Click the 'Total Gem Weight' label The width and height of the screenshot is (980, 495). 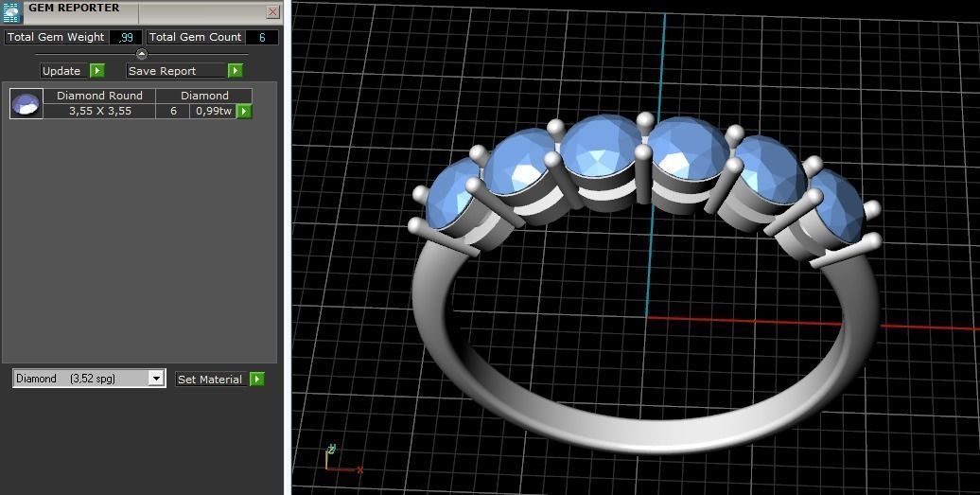pyautogui.click(x=56, y=37)
